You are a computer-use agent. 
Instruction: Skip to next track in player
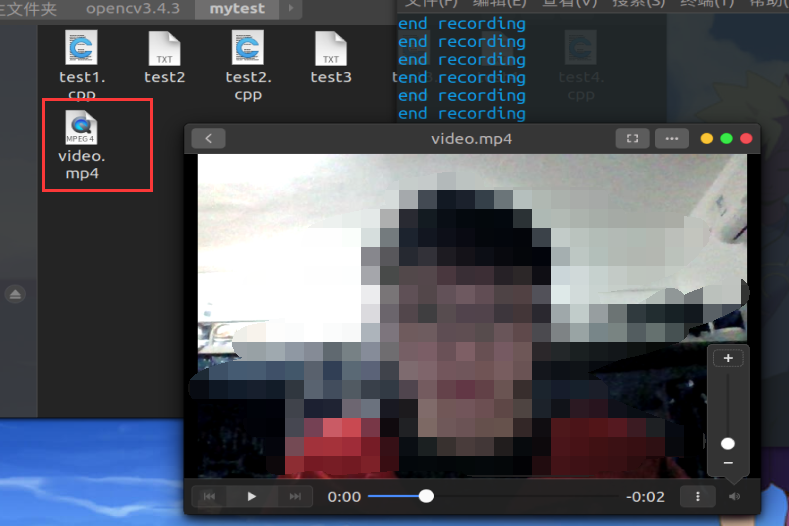point(295,496)
